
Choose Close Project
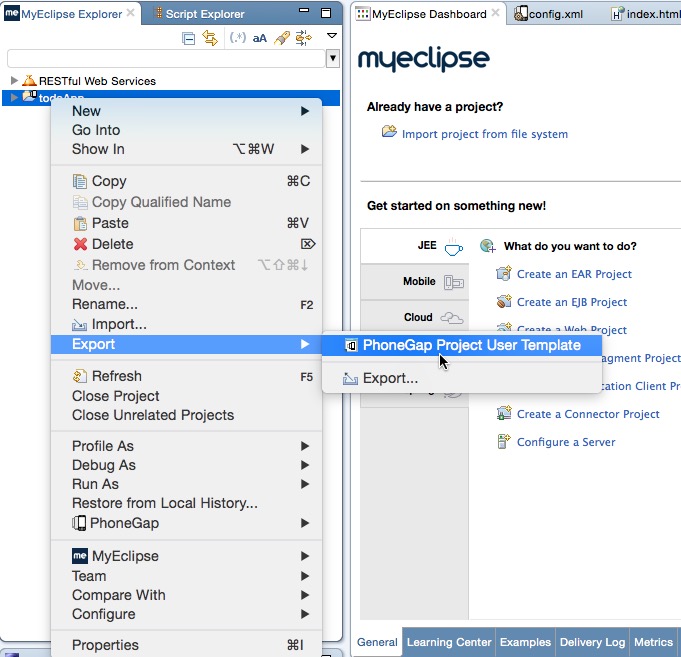[x=186, y=396]
